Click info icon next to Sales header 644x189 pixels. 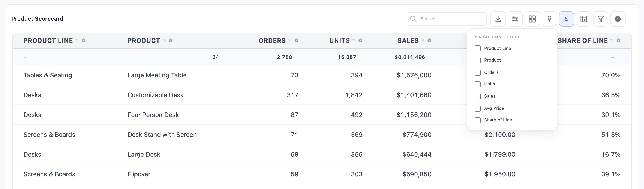tap(429, 40)
